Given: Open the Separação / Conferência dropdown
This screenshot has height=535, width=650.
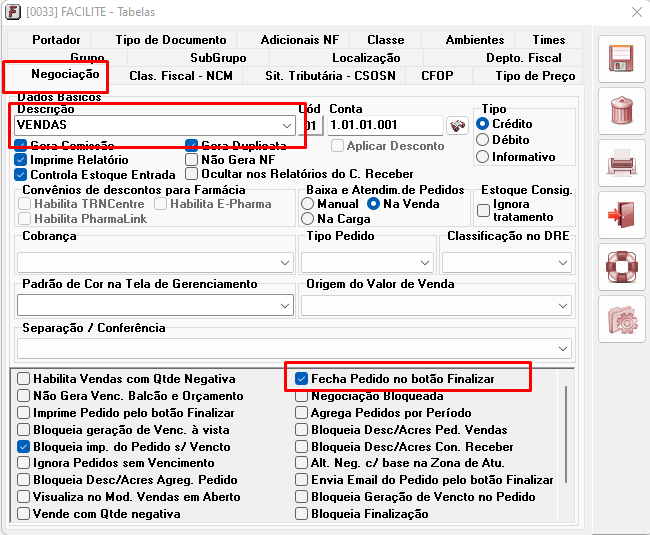Looking at the screenshot, I should click(x=563, y=349).
